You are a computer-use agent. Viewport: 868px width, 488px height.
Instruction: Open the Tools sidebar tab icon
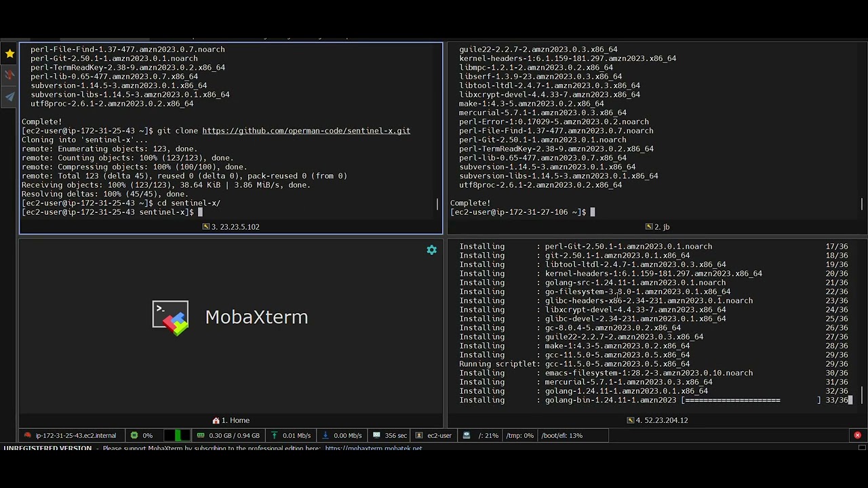click(9, 75)
